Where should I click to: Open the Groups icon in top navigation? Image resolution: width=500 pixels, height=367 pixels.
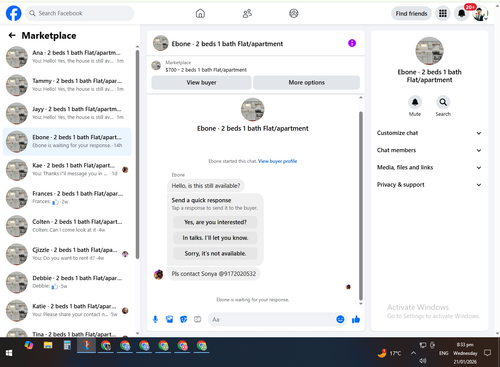294,13
